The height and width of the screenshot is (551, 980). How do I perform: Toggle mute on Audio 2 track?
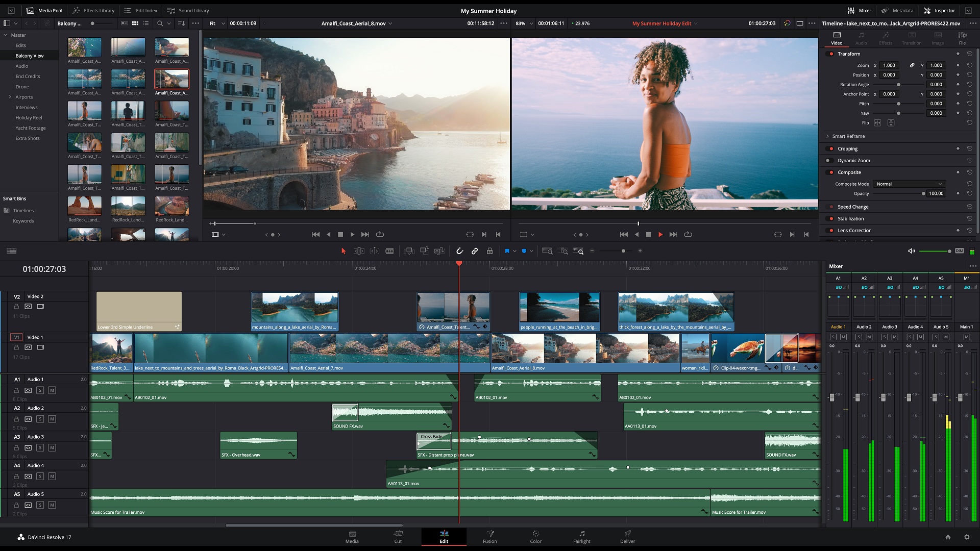(52, 418)
